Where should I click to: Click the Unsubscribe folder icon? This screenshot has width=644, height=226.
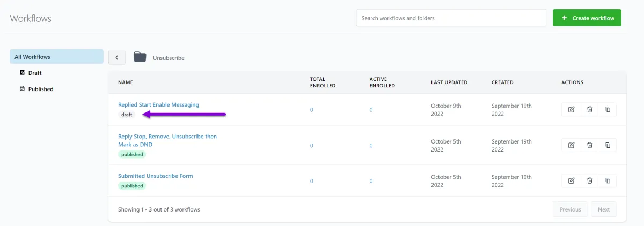140,57
